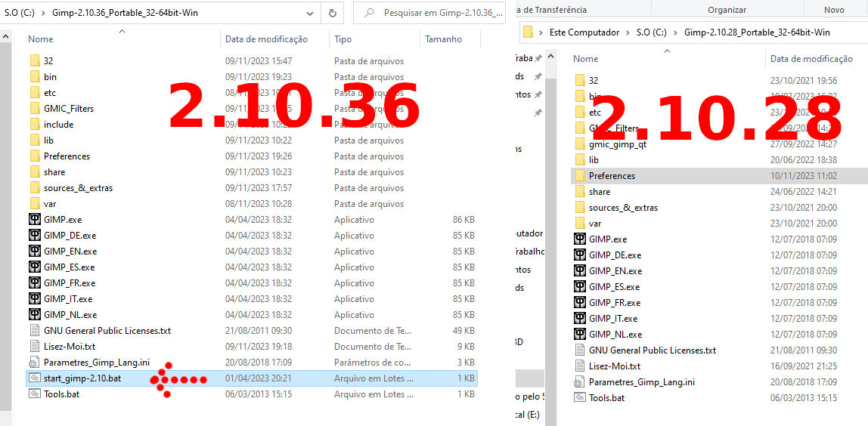The height and width of the screenshot is (426, 868).
Task: Click Gimp-2.10.36_Portable_32-64bit-Win breadcrumb
Action: click(125, 13)
